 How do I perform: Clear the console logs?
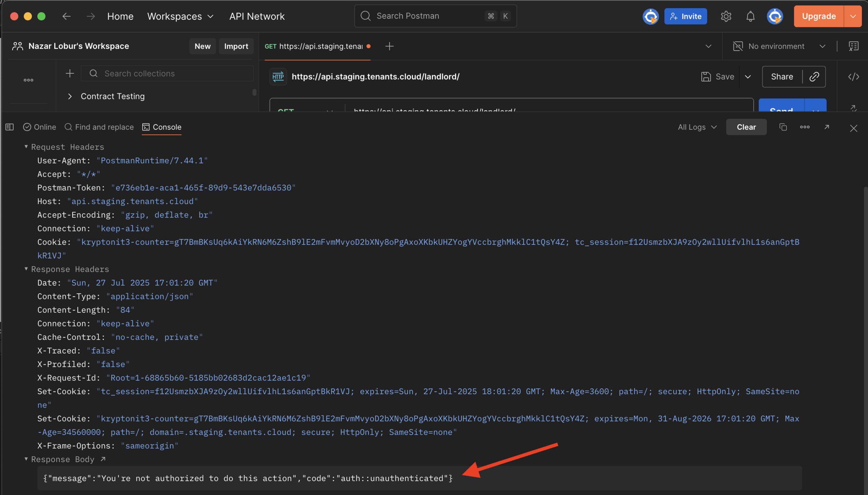point(746,127)
